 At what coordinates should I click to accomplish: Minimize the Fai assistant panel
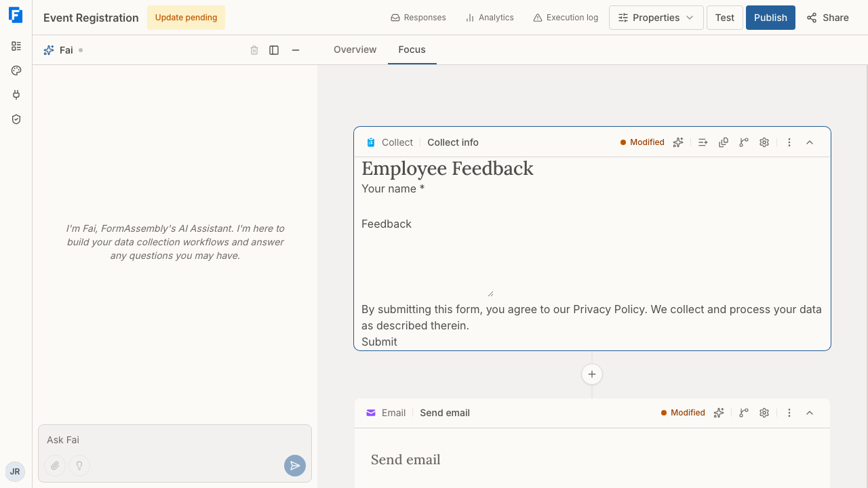point(296,50)
